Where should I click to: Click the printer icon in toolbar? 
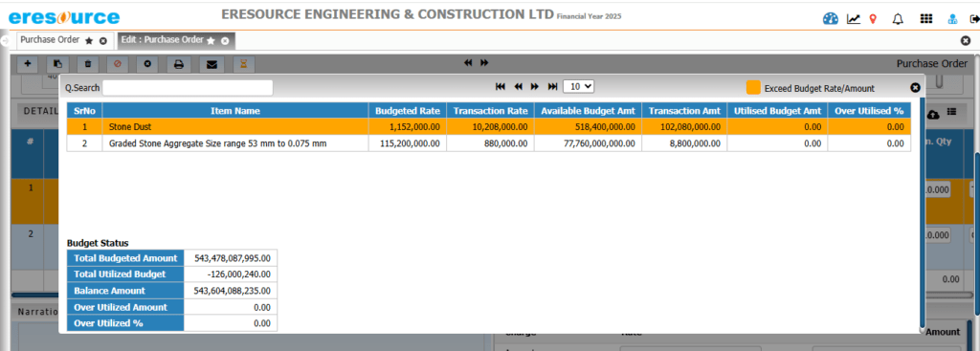[179, 63]
